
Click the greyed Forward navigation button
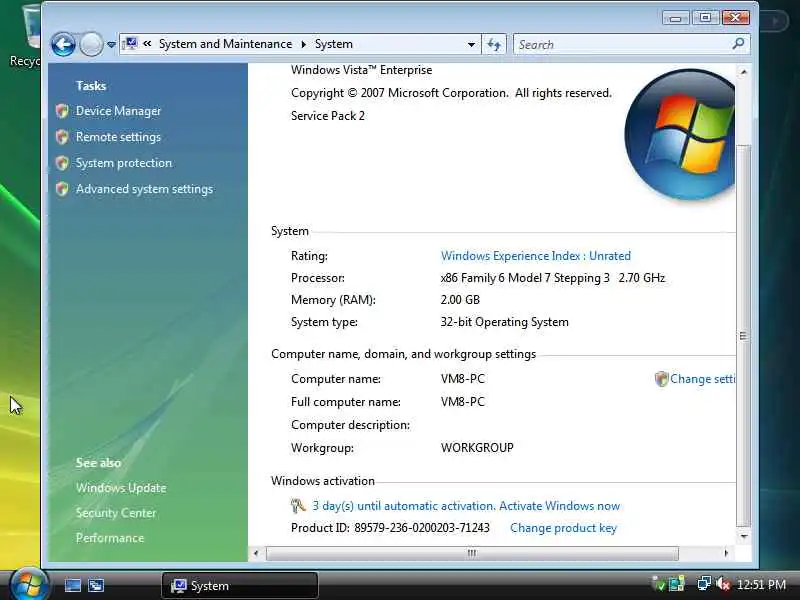tap(92, 44)
